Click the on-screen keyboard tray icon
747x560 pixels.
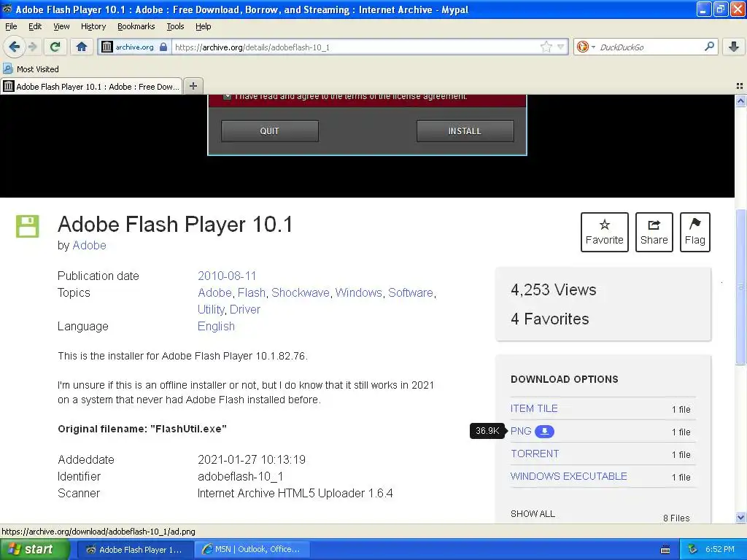pyautogui.click(x=665, y=550)
